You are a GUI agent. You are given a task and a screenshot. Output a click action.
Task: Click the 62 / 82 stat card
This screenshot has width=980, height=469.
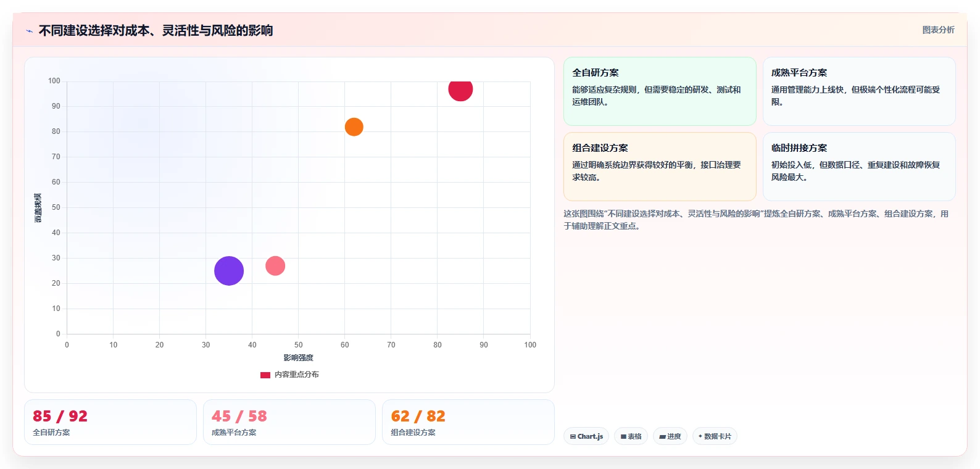coord(468,422)
